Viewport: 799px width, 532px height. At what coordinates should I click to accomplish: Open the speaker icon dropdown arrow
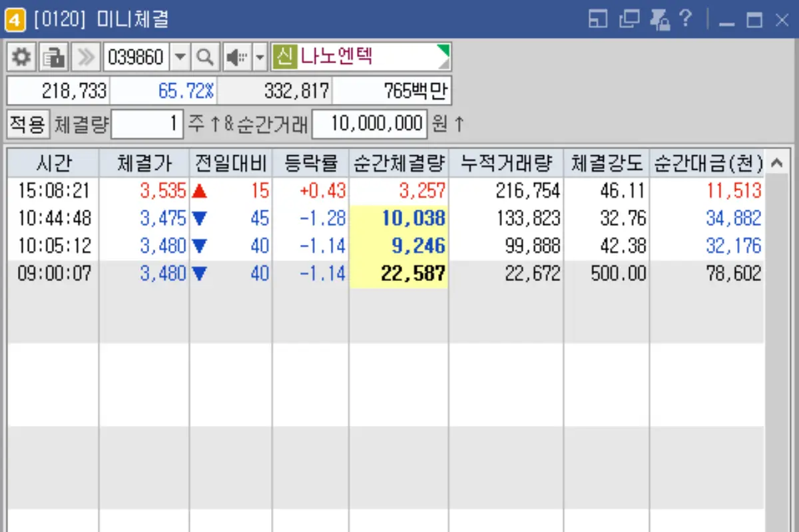259,57
